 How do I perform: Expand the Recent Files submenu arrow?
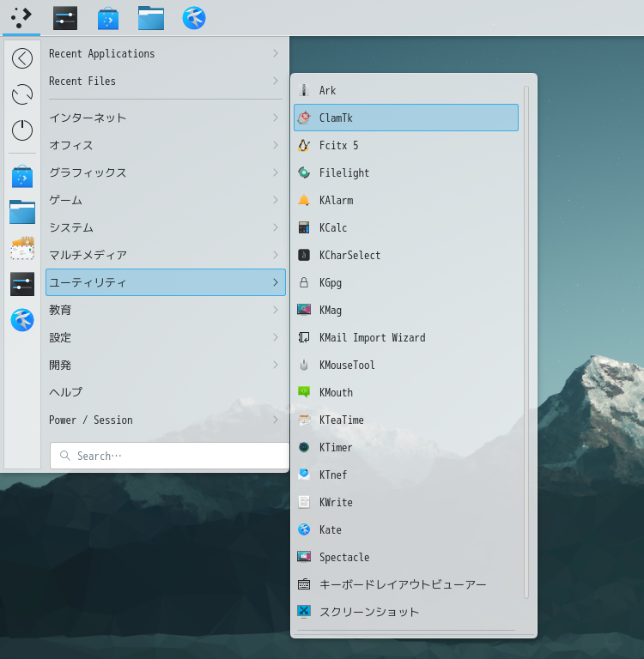276,81
